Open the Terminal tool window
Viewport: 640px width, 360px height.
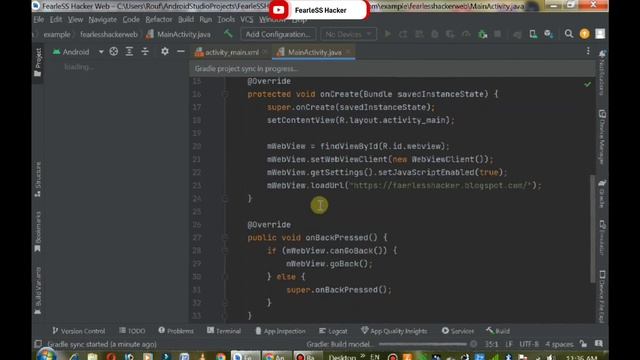point(224,331)
